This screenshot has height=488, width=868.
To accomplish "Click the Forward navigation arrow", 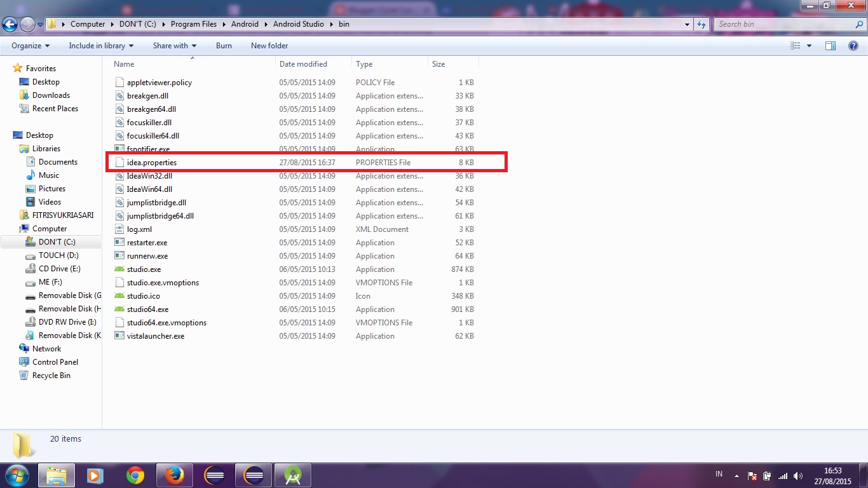I will coord(27,24).
